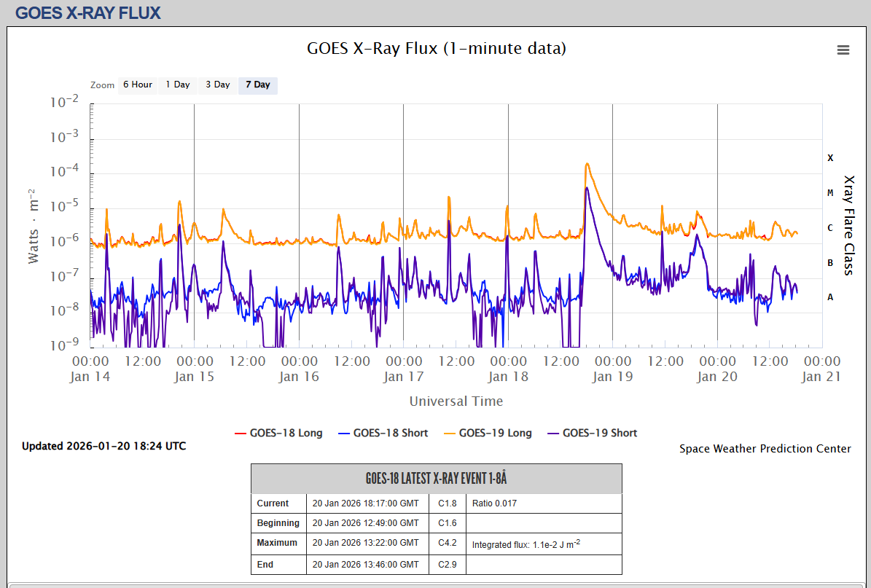Click chart title GOES X-Ray Flux (1-minute data)
871x588 pixels.
click(436, 49)
